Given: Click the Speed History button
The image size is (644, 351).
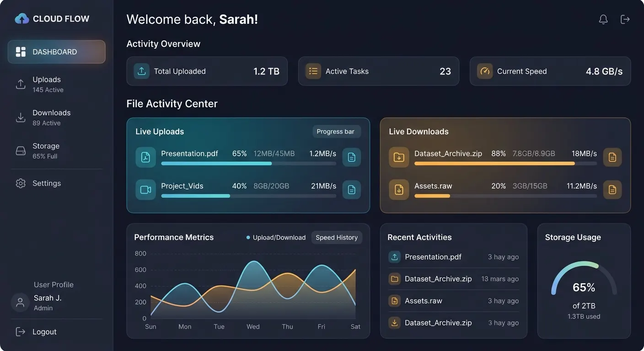Looking at the screenshot, I should pyautogui.click(x=337, y=238).
